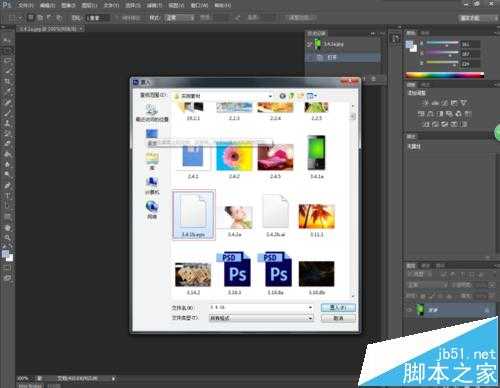
Task: Select the Eyedropper tool
Action: [x=7, y=92]
